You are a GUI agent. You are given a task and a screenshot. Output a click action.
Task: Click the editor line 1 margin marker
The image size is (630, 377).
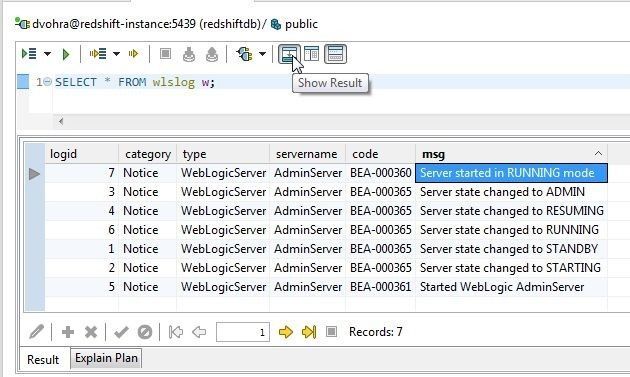[x=23, y=82]
